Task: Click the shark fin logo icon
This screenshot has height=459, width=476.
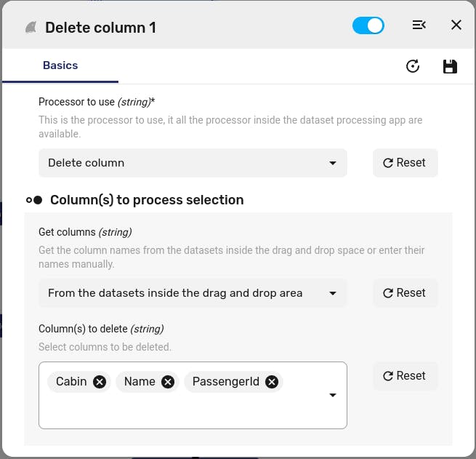Action: pyautogui.click(x=31, y=28)
